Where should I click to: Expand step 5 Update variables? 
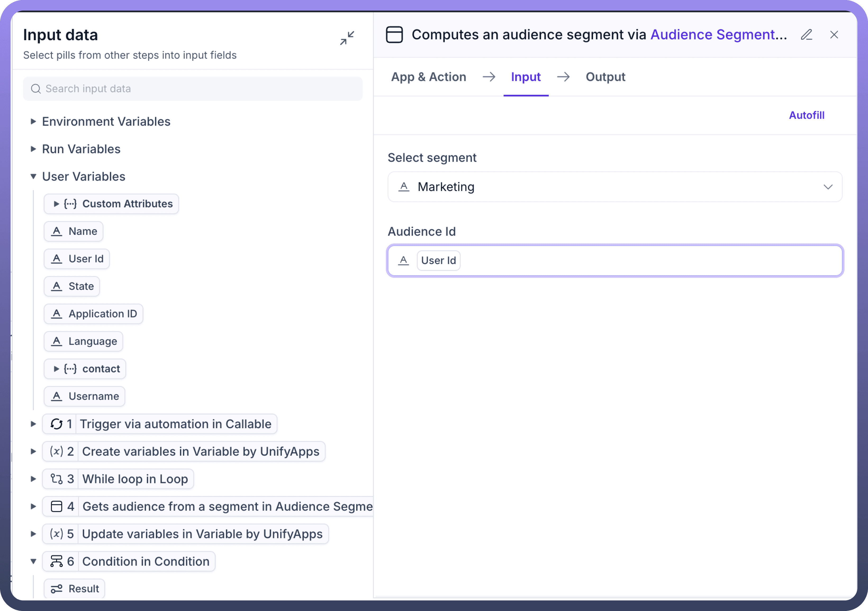(x=33, y=534)
